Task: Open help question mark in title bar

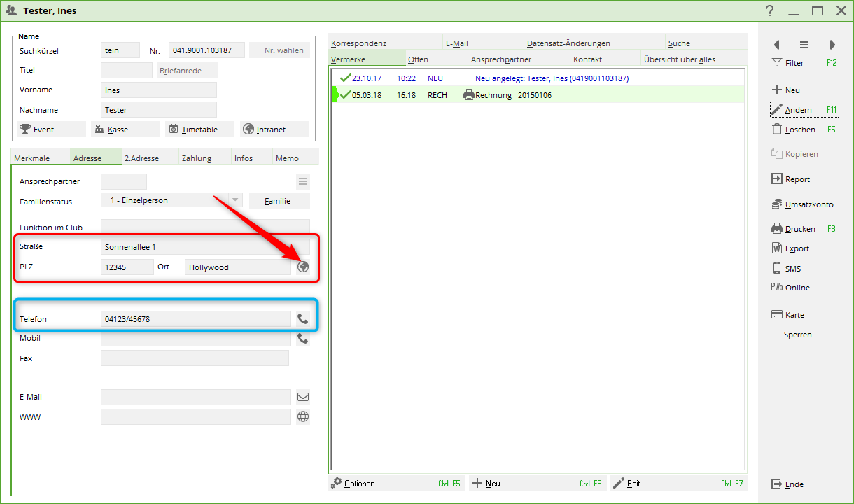Action: [769, 10]
